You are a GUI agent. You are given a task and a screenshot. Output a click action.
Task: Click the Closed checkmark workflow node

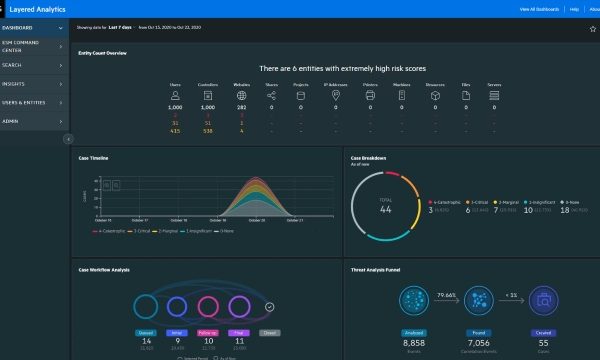tap(269, 307)
